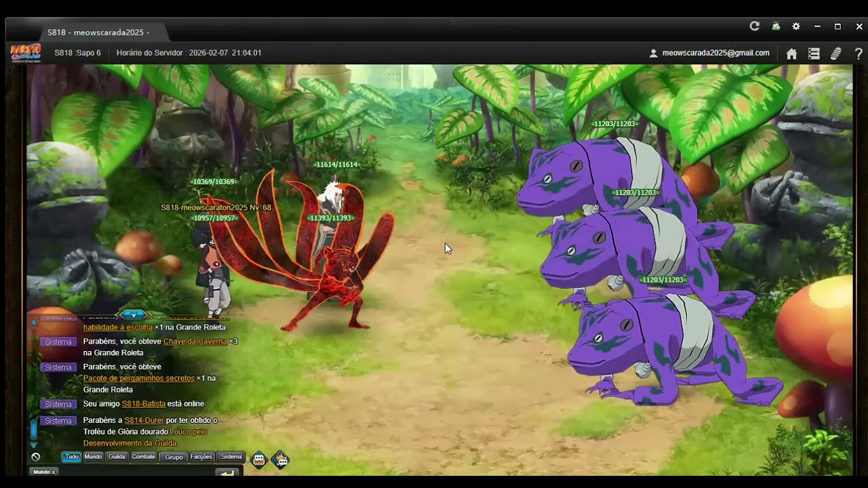Click the Naruto Online logo
The width and height of the screenshot is (868, 488).
pos(25,53)
